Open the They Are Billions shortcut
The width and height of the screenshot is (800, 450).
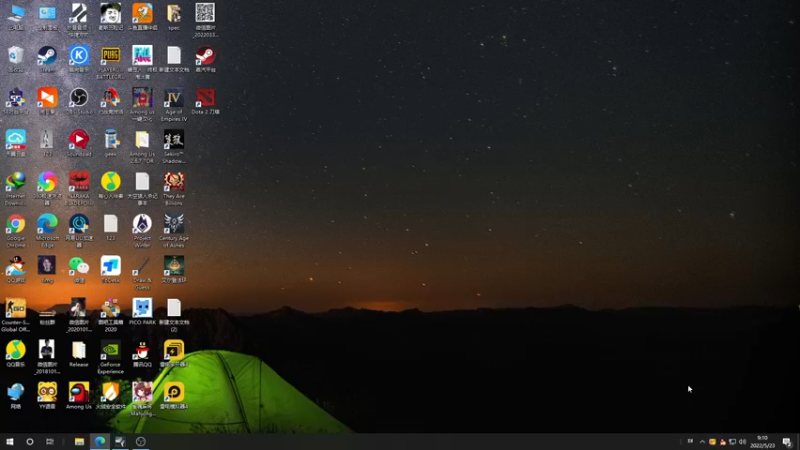(173, 182)
